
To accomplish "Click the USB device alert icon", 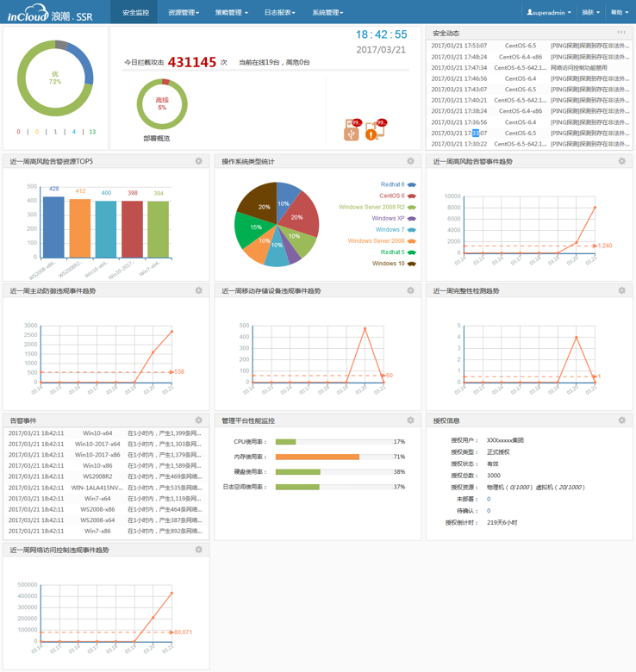I will [x=351, y=132].
